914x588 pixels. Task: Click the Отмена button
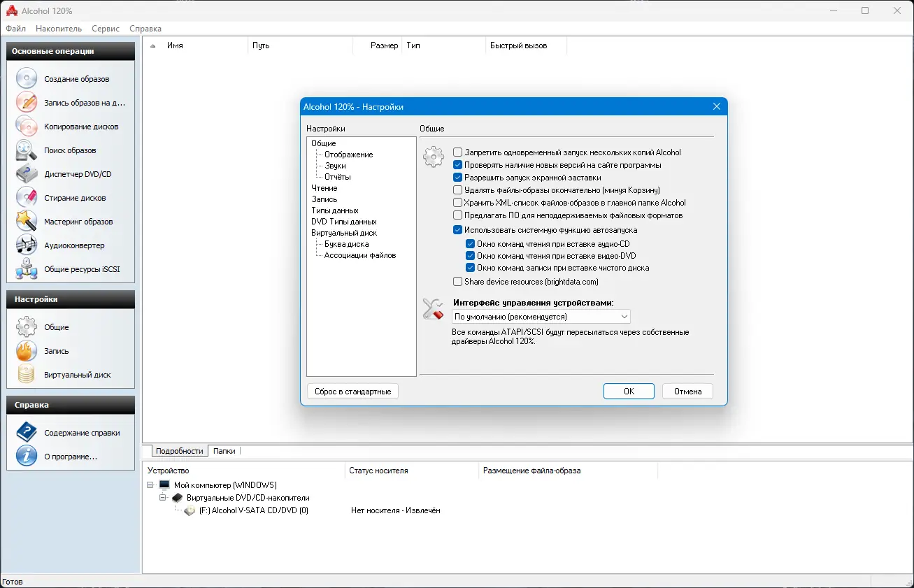coord(687,392)
